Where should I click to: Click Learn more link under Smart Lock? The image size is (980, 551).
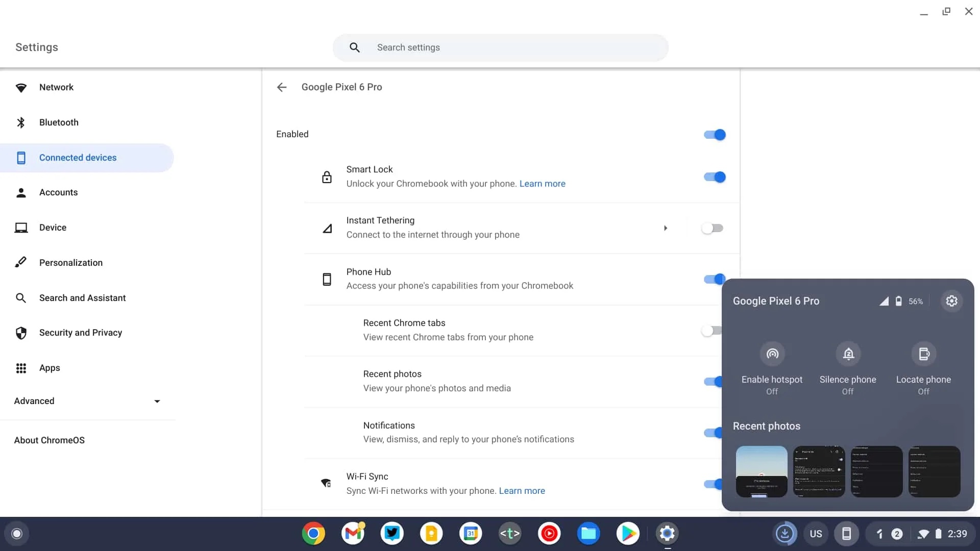click(542, 184)
